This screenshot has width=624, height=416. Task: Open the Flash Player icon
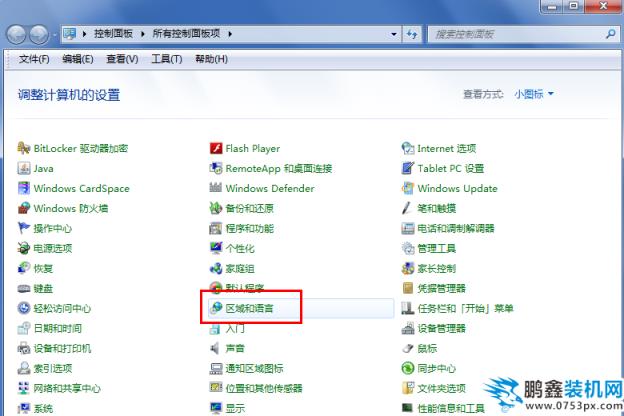coord(216,148)
